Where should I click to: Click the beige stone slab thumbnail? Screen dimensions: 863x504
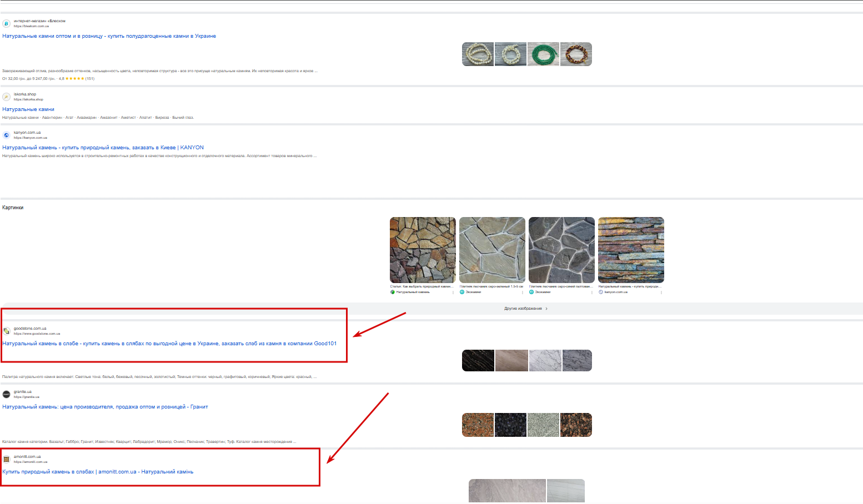point(511,361)
